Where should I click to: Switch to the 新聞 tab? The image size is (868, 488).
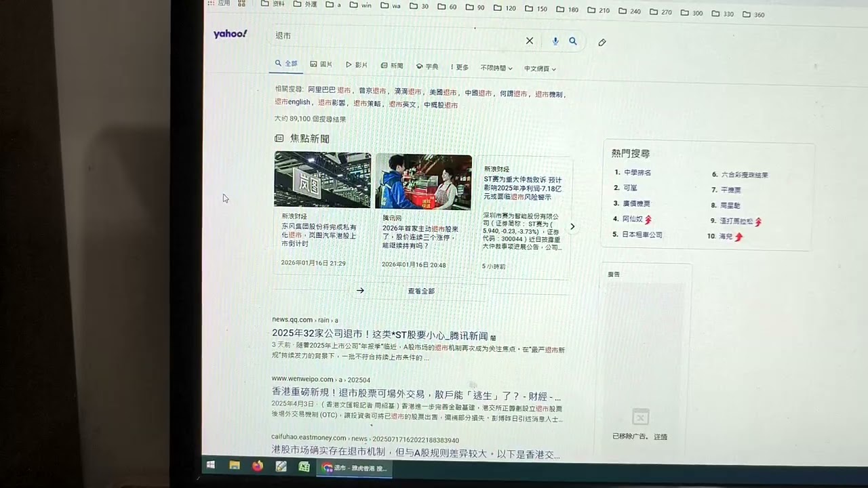click(392, 66)
